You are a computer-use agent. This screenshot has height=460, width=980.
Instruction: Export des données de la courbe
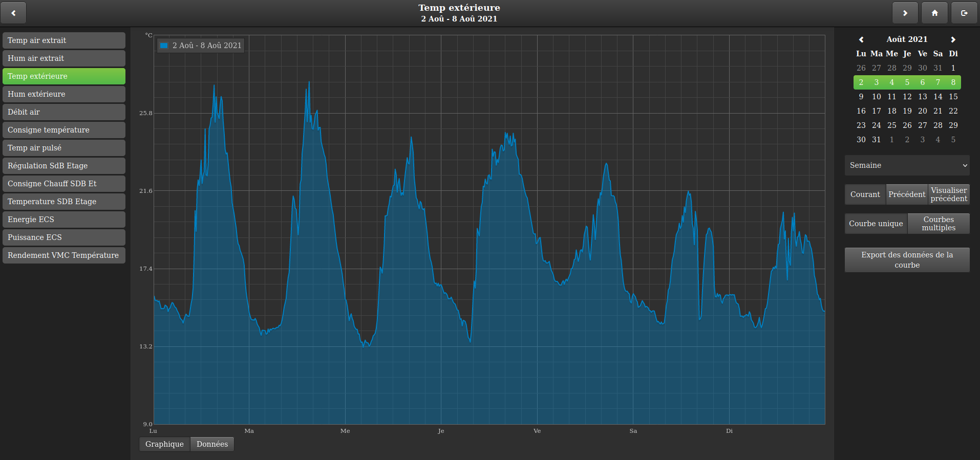point(907,260)
